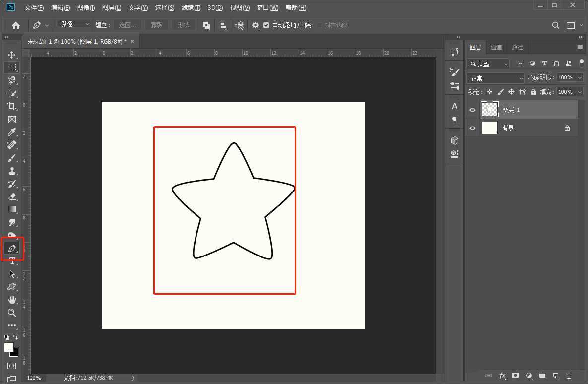Click the create new layer icon
Image resolution: width=588 pixels, height=384 pixels.
pyautogui.click(x=556, y=376)
